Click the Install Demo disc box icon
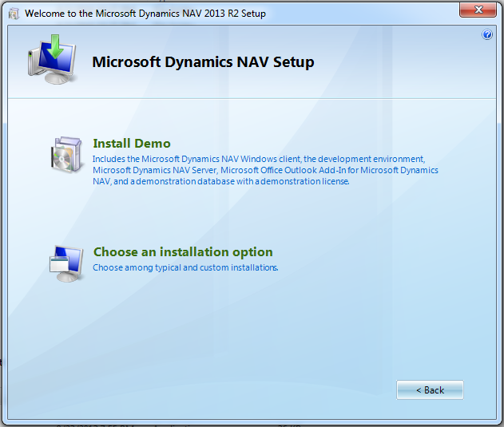Screen dimensions: 504x427 [67, 155]
